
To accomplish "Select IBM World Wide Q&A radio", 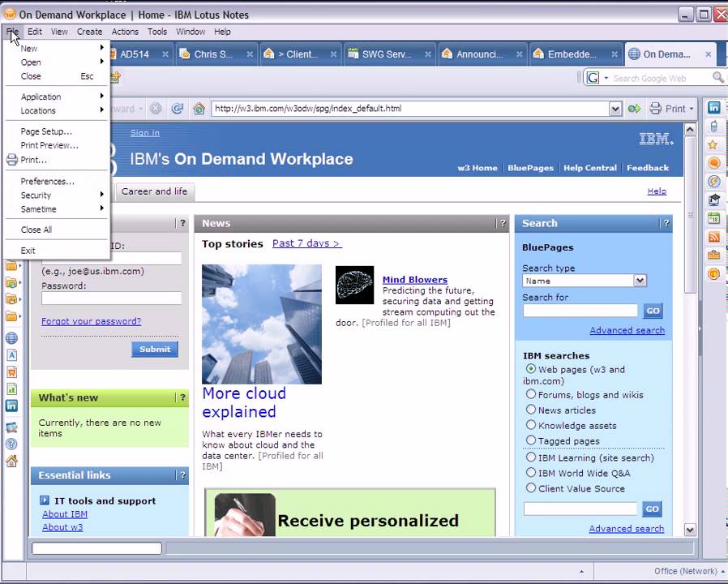I will point(531,472).
